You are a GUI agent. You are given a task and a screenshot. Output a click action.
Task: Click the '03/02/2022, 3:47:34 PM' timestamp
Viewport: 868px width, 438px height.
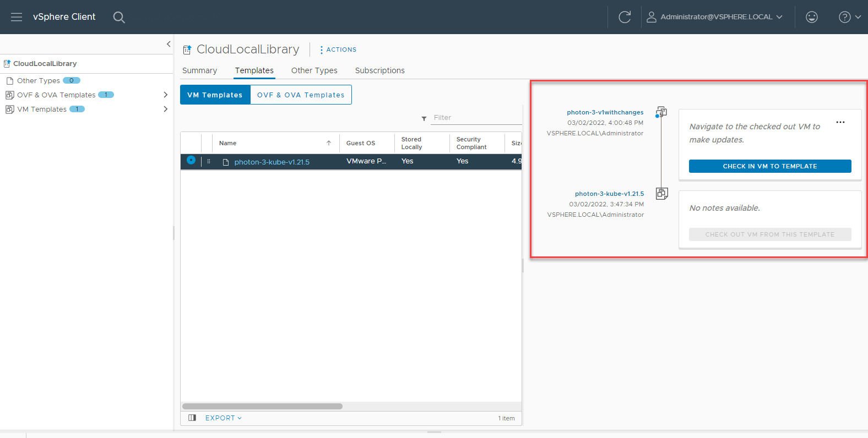[x=606, y=204]
